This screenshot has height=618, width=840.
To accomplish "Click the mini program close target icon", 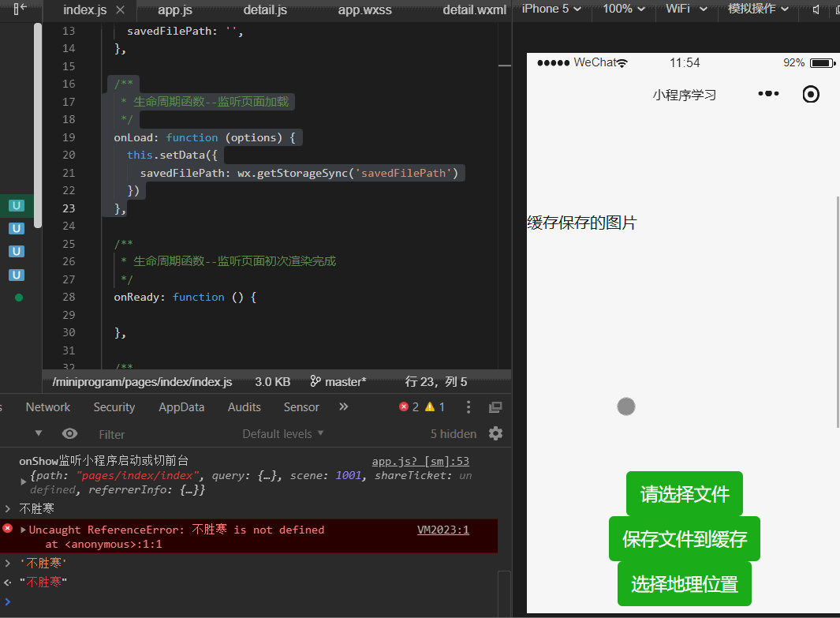I will point(811,95).
